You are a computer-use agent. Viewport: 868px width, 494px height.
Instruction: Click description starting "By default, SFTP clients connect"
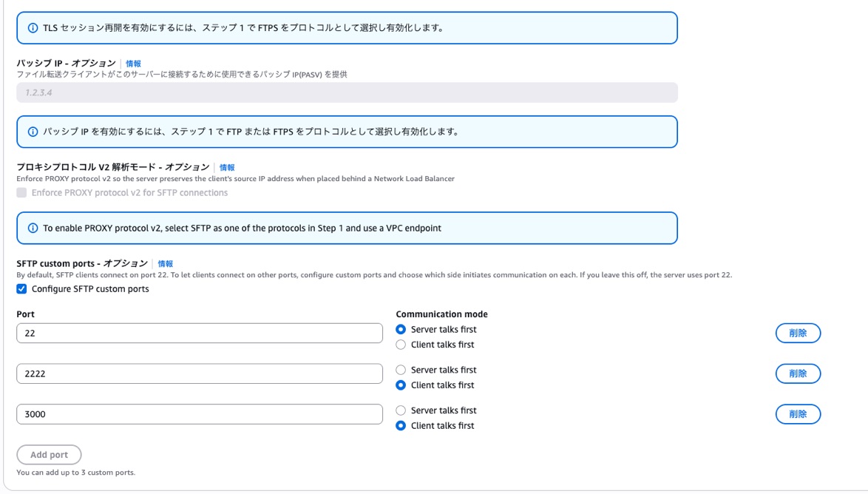point(374,274)
